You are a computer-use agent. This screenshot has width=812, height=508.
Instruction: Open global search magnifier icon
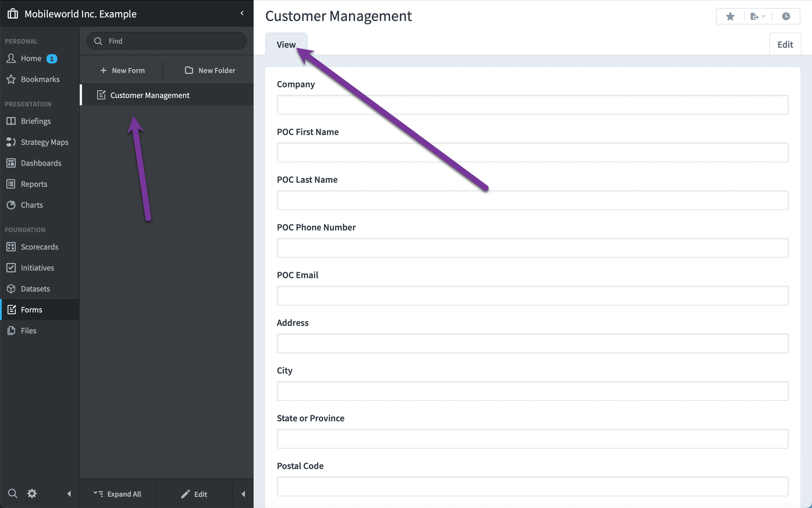pyautogui.click(x=13, y=493)
